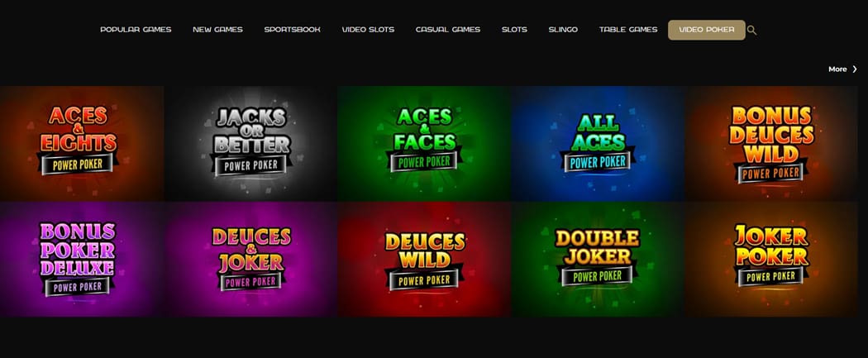Select All Aces Power Poker game
This screenshot has height=358, width=868.
pos(598,143)
